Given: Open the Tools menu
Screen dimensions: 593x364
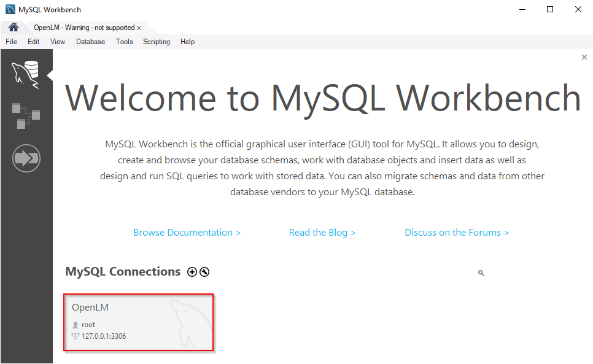Looking at the screenshot, I should coord(124,42).
